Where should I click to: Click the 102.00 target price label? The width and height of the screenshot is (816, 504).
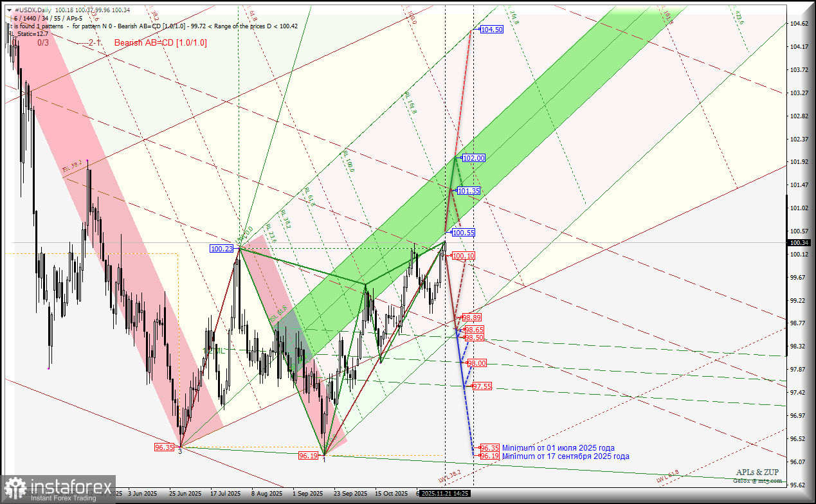[x=474, y=158]
